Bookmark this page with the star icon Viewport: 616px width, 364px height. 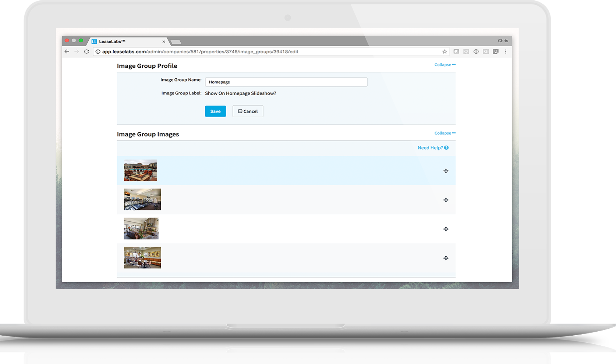[x=445, y=51]
